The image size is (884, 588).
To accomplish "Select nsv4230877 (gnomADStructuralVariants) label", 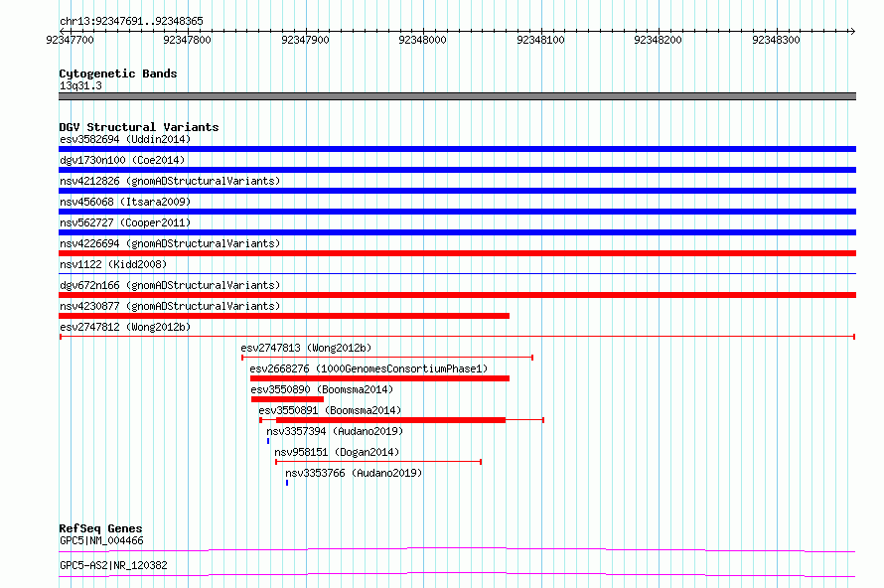I will pyautogui.click(x=170, y=306).
